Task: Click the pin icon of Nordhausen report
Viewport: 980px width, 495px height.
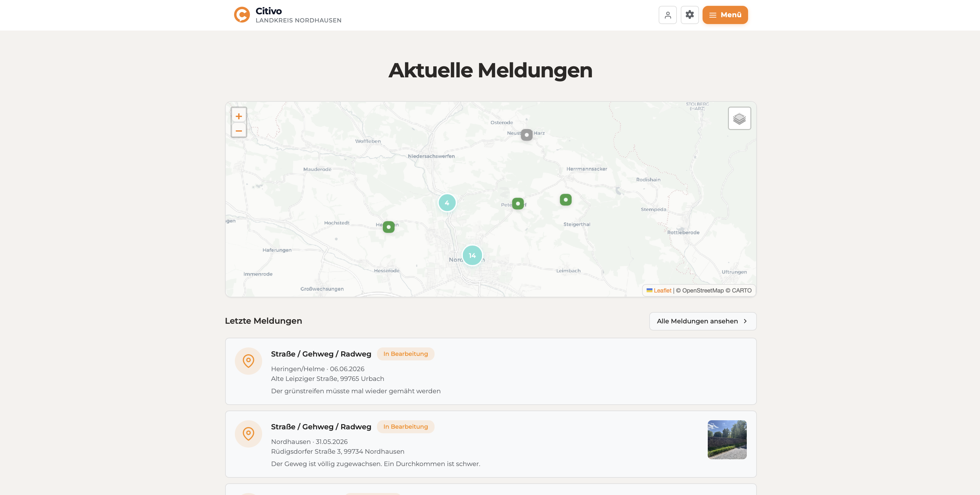Action: click(x=248, y=434)
